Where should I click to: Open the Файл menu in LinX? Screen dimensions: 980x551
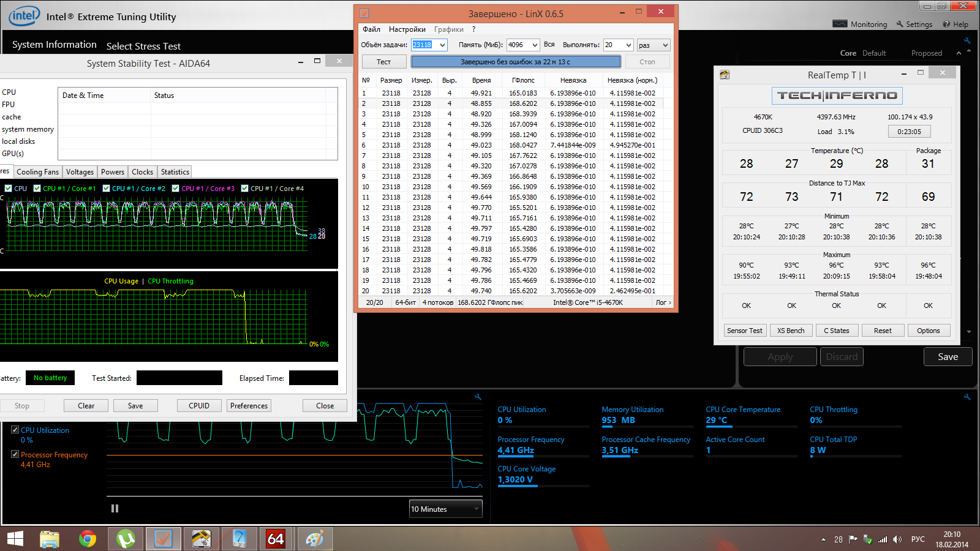click(x=371, y=29)
